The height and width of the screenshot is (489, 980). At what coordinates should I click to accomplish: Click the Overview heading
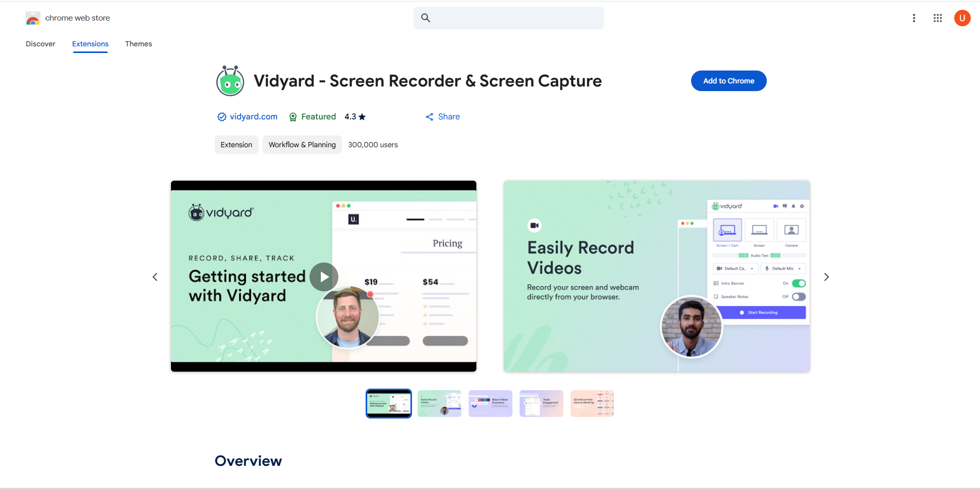(x=248, y=461)
